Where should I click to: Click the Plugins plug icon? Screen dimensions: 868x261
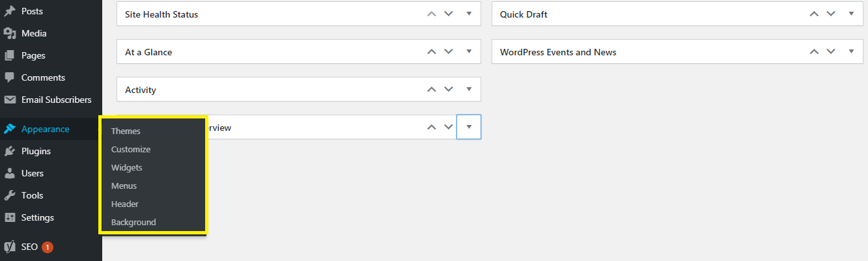click(x=10, y=151)
